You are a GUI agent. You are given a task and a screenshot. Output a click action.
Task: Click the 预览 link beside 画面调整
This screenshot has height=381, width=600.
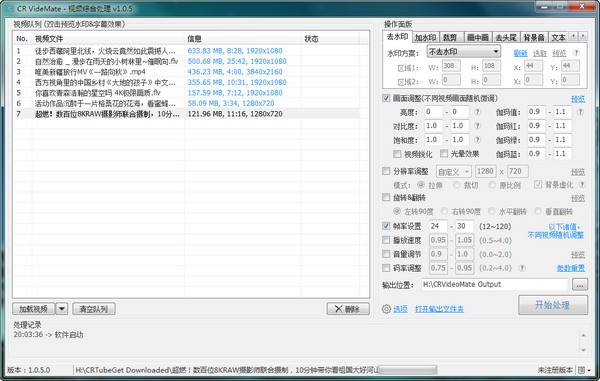point(578,99)
